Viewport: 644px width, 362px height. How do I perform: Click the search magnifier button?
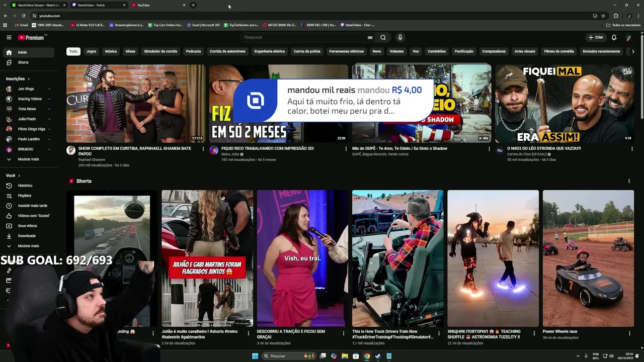tap(383, 37)
